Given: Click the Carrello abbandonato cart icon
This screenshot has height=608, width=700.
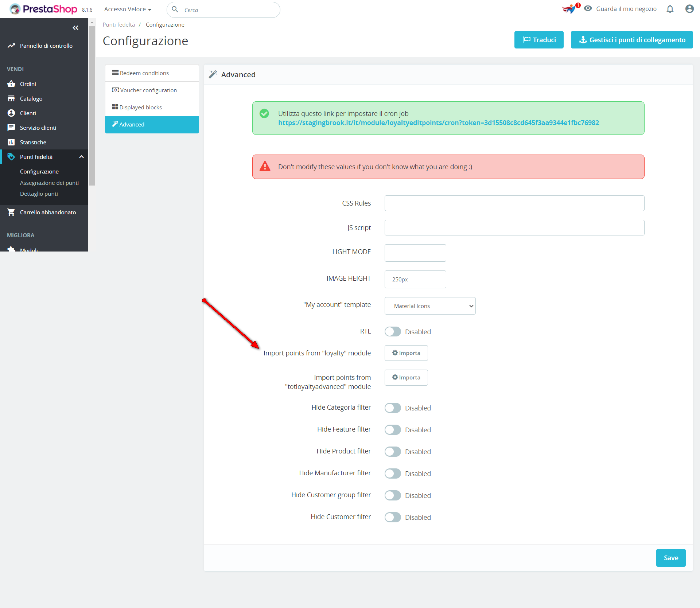Looking at the screenshot, I should coord(11,212).
